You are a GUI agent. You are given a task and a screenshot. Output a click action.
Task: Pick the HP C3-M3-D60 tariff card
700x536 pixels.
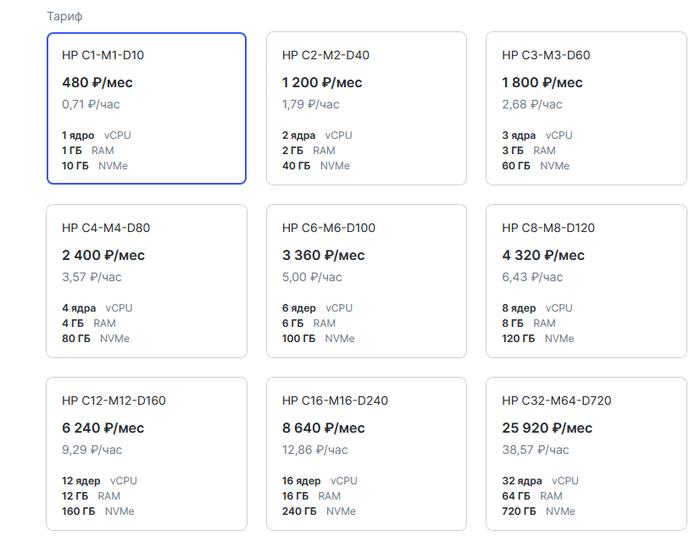pyautogui.click(x=586, y=108)
